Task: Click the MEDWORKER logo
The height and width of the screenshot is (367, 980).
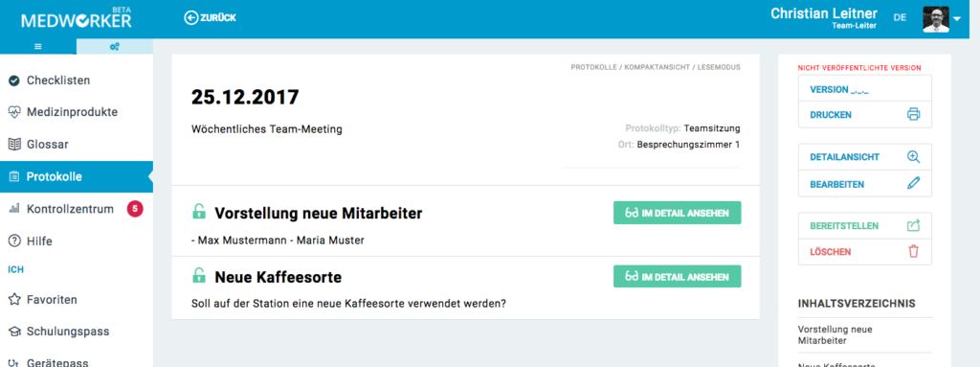Action: [x=77, y=18]
